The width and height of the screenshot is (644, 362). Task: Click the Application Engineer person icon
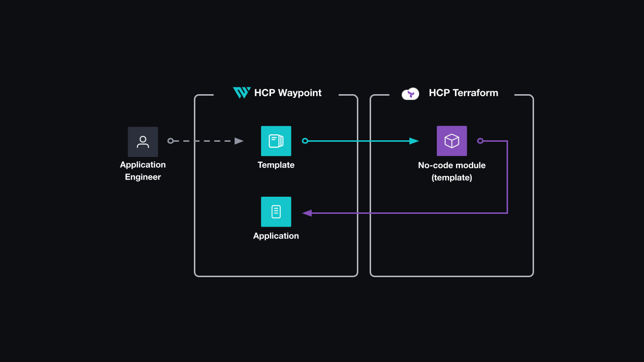click(x=143, y=142)
